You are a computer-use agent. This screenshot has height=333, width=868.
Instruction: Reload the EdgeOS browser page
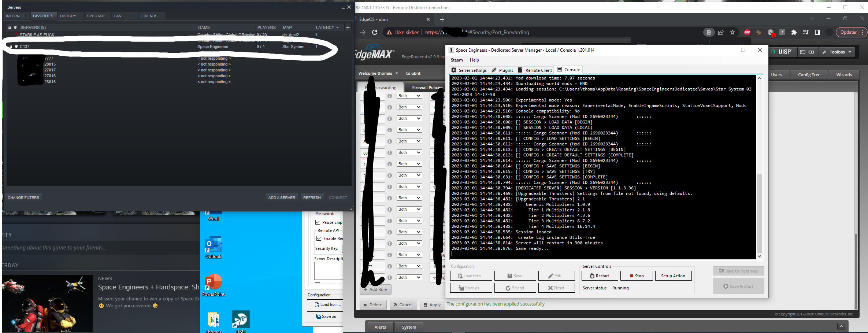click(x=375, y=32)
